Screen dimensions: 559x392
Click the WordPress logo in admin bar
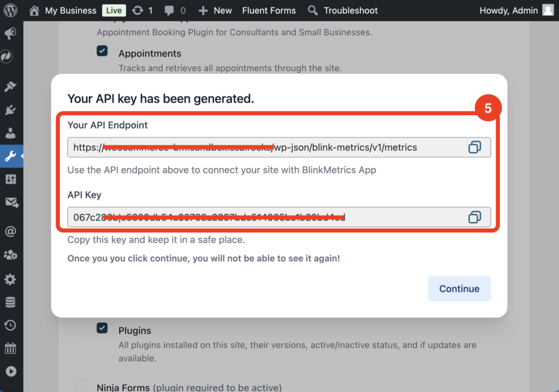(x=10, y=10)
